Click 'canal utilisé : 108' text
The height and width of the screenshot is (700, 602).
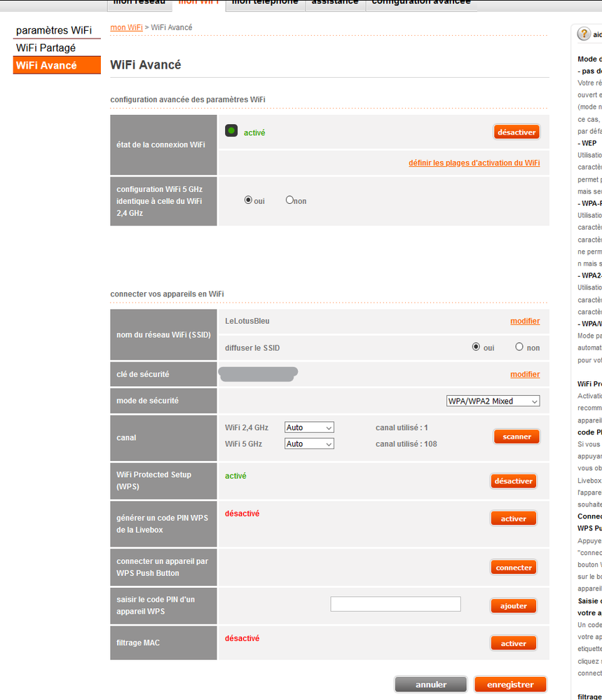[x=406, y=444]
